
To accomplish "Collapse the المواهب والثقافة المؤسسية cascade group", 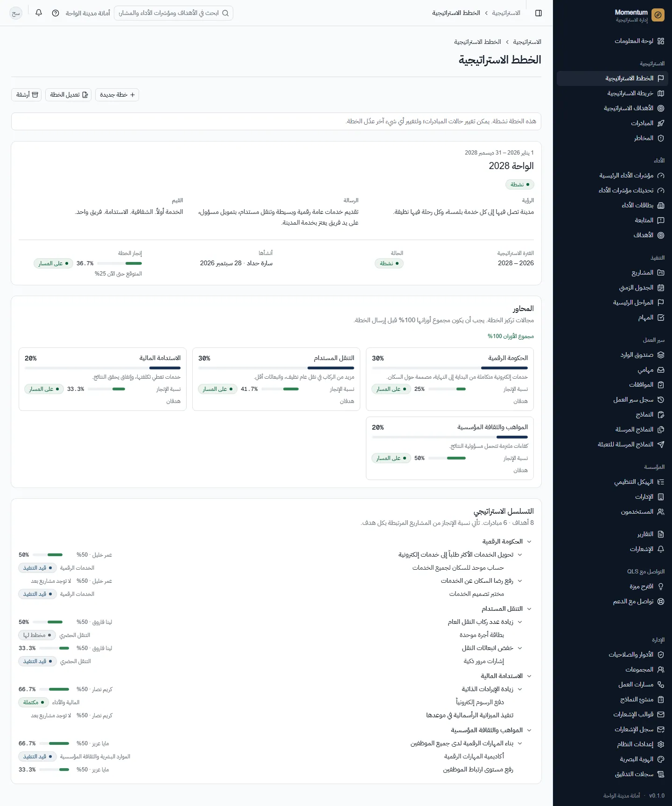I will [x=529, y=730].
